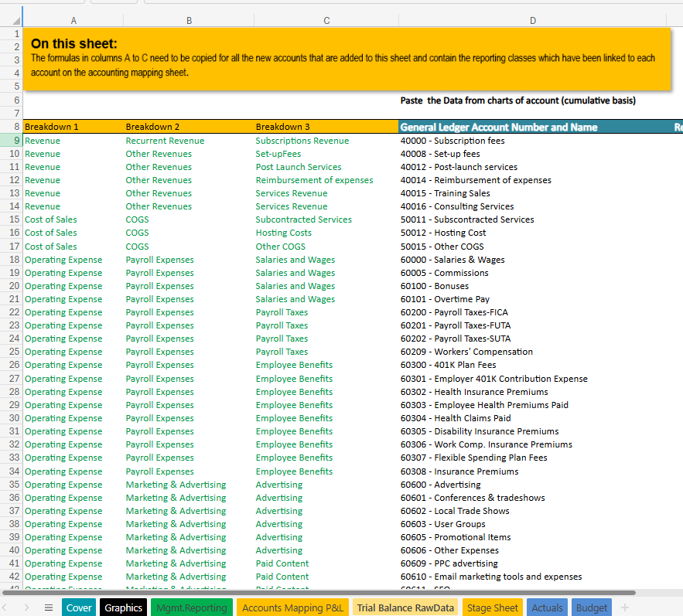This screenshot has height=616, width=683.
Task: Select '60600 - Advertising' cell
Action: (x=533, y=485)
